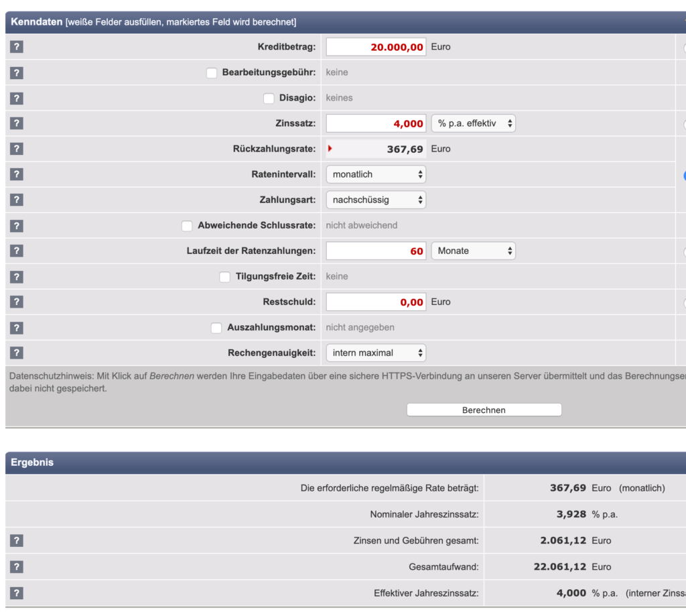Open the Ratenintervall 'monatlich' dropdown

click(376, 174)
